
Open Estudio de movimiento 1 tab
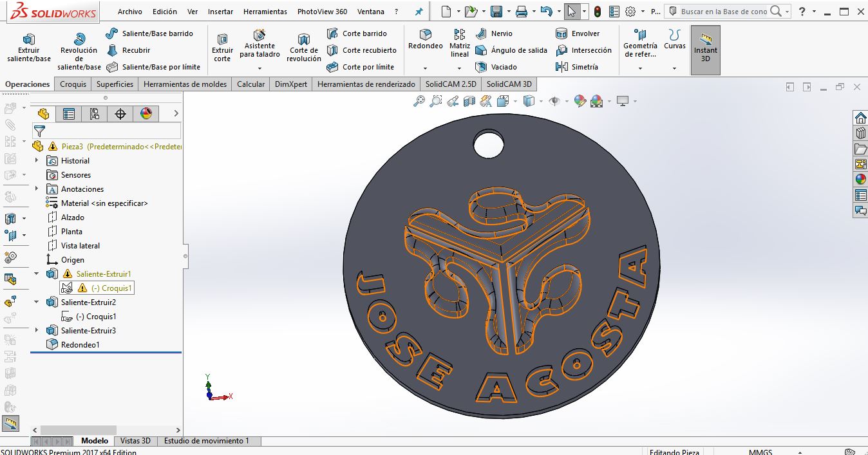pyautogui.click(x=207, y=441)
